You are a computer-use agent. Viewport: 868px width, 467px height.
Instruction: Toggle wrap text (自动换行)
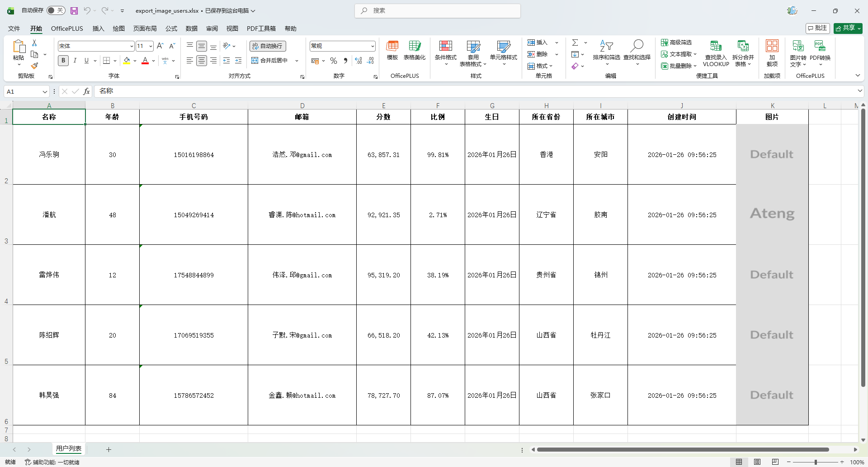tap(268, 46)
